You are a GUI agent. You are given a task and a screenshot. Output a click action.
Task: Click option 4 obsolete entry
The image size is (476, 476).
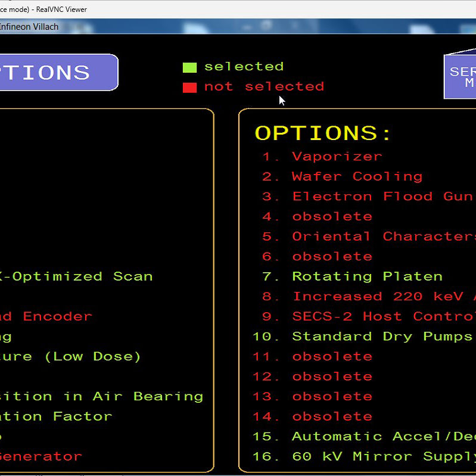pyautogui.click(x=317, y=216)
